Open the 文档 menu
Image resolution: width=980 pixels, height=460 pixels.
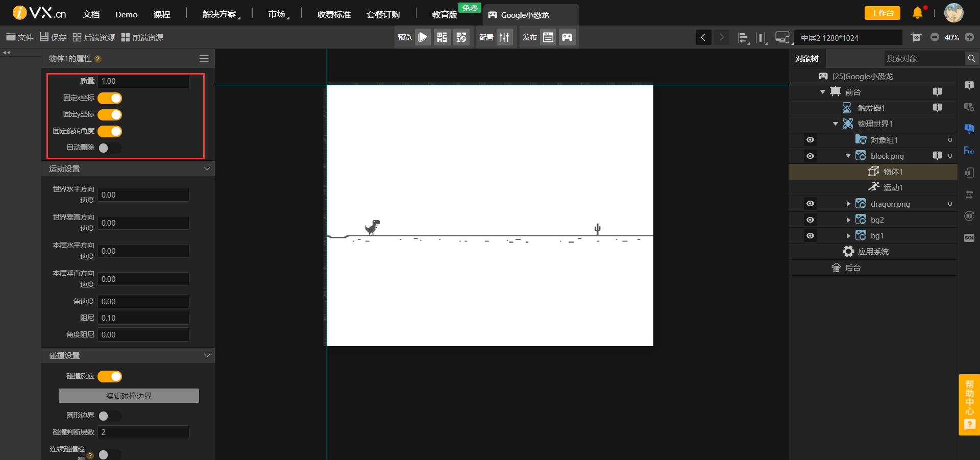point(91,14)
